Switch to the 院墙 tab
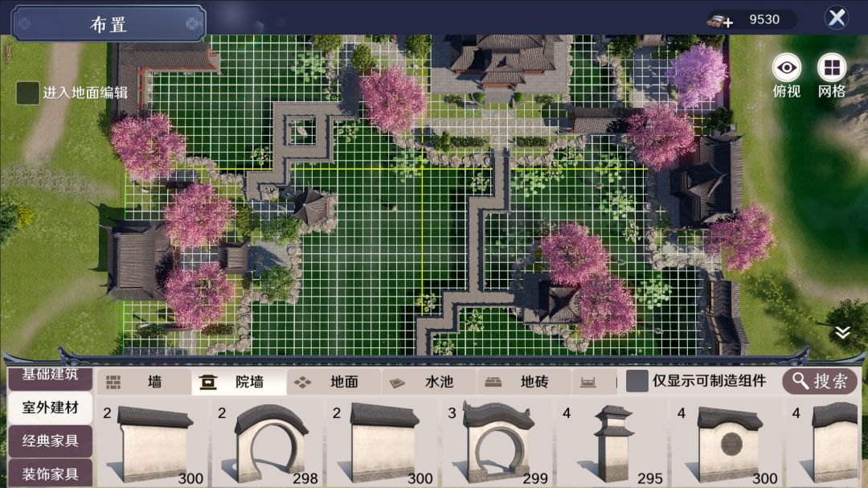Viewport: 868px width, 488px height. 240,382
